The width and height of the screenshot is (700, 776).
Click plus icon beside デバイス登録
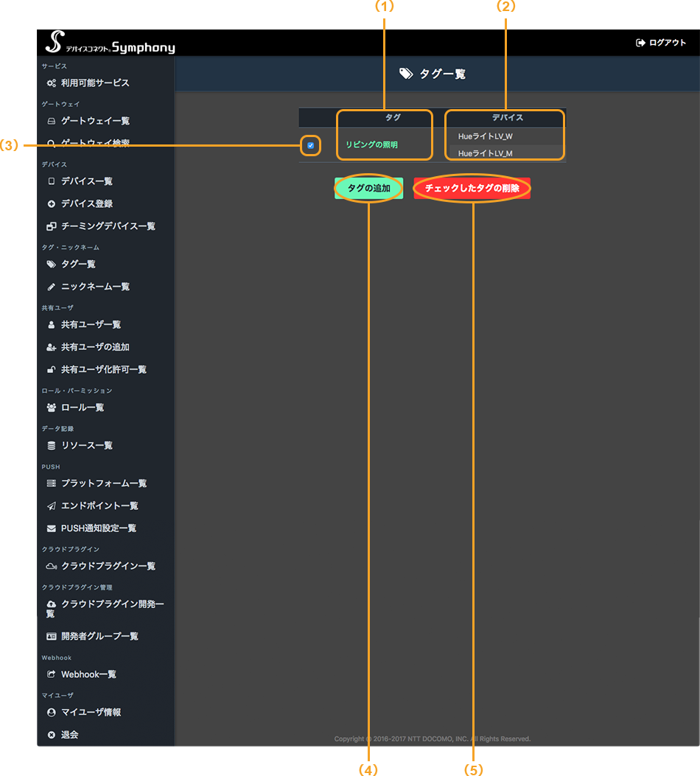[51, 204]
